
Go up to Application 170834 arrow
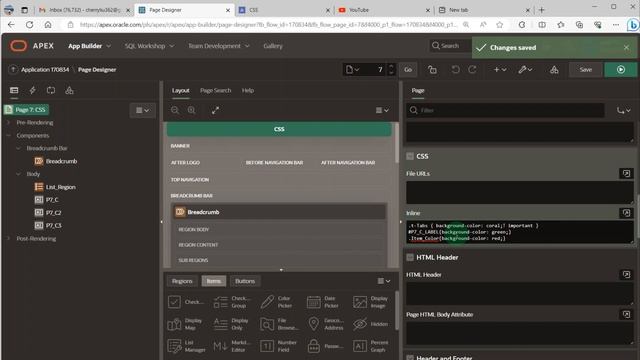13,70
